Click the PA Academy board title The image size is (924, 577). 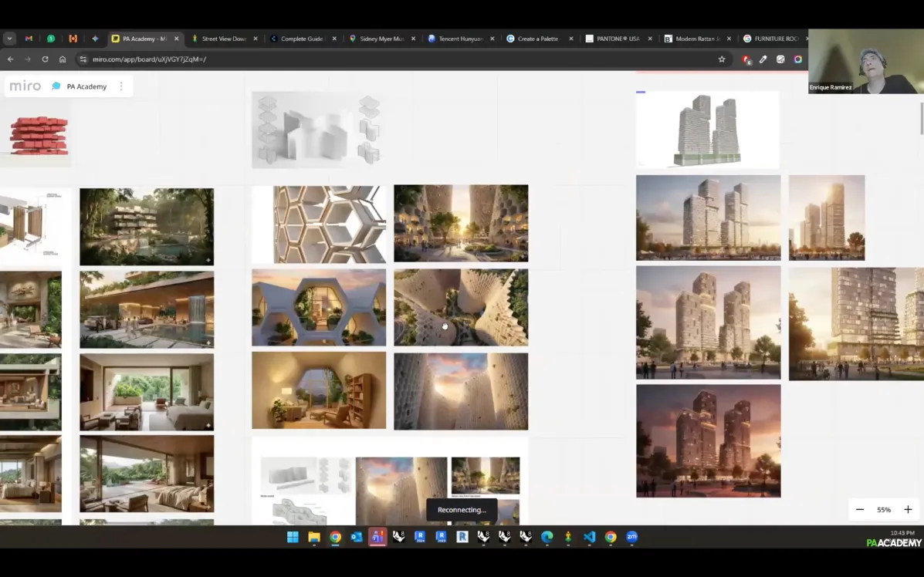[x=86, y=86]
